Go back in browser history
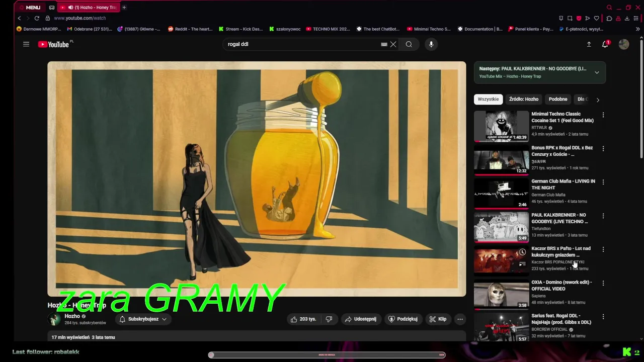 click(19, 18)
